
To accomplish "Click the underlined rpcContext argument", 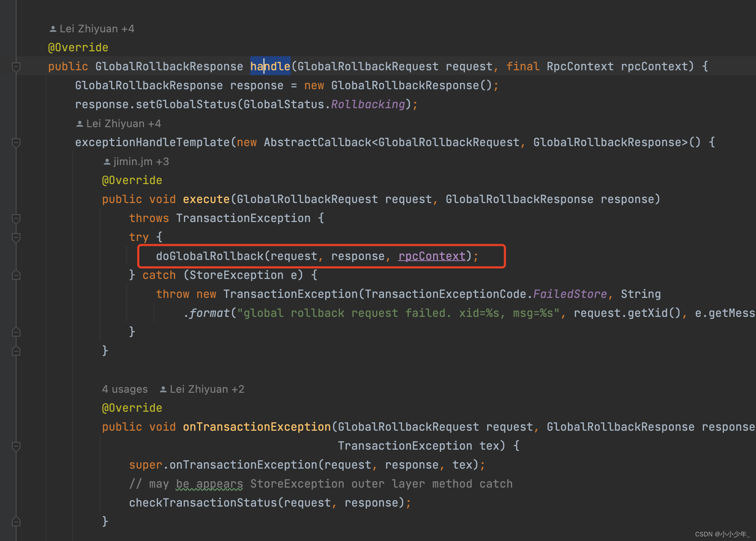I will 432,256.
